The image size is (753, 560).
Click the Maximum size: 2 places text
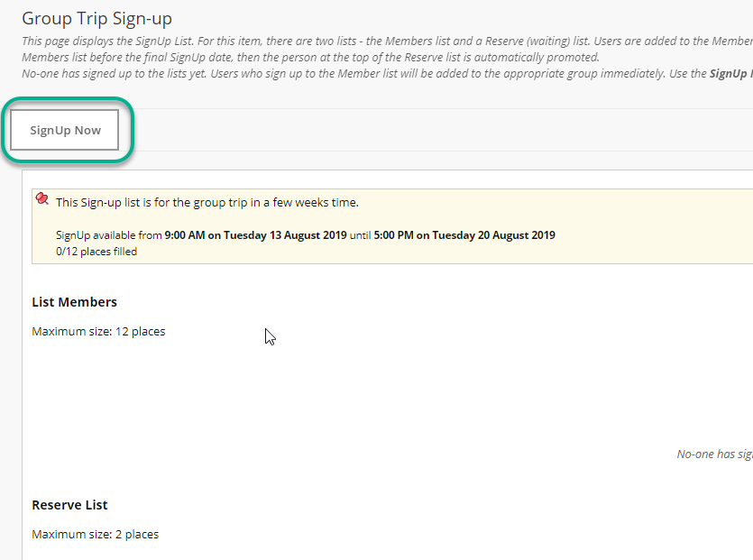95,535
